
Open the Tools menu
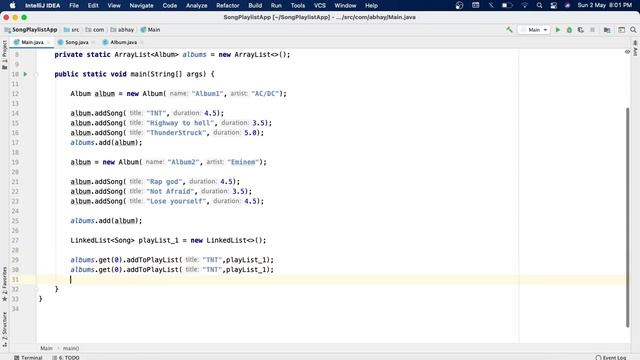point(298,6)
